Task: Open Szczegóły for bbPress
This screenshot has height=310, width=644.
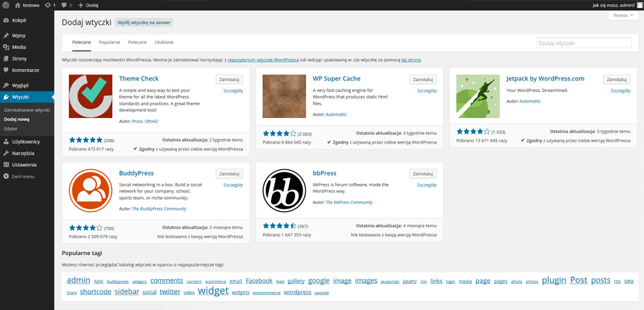Action: pyautogui.click(x=427, y=185)
